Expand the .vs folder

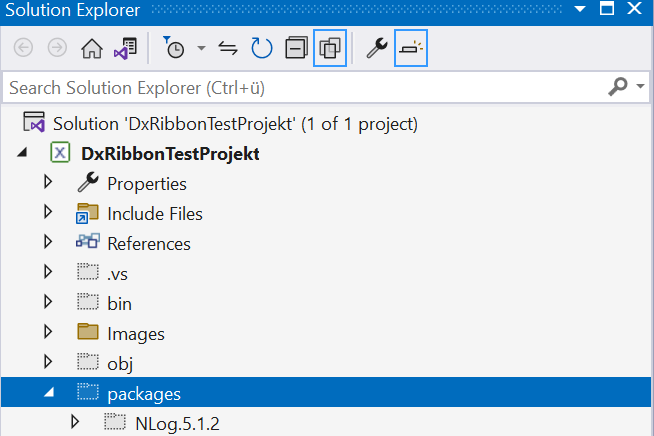click(48, 272)
